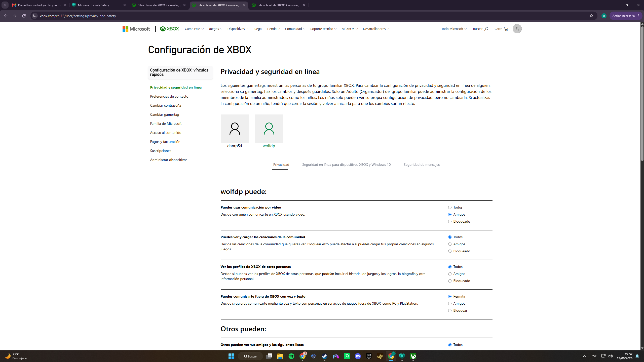The height and width of the screenshot is (362, 644).
Task: Open Administrar dispositivos in sidebar
Action: 169,160
